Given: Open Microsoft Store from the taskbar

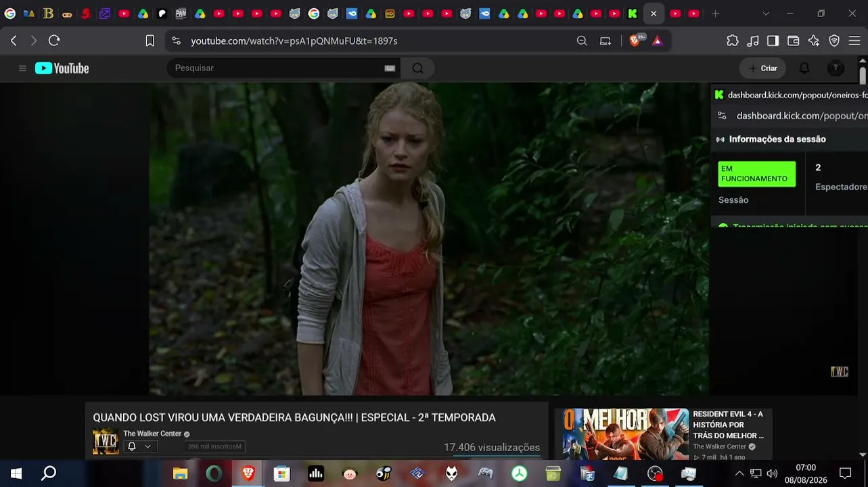Looking at the screenshot, I should pyautogui.click(x=282, y=473).
